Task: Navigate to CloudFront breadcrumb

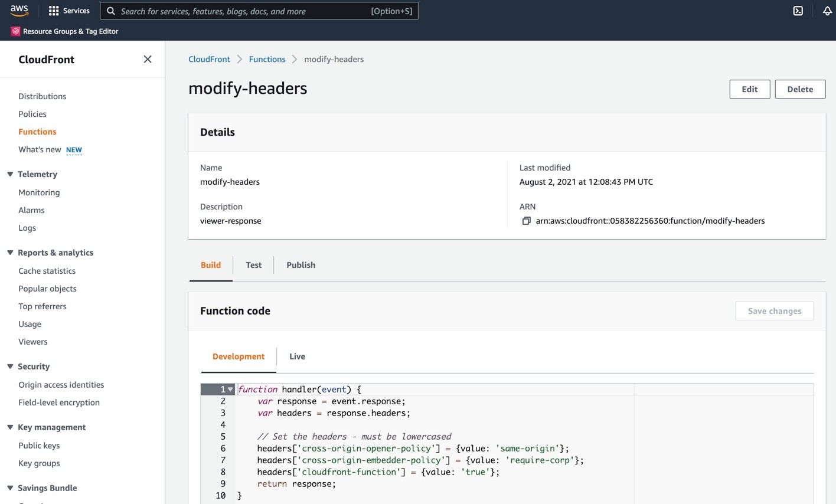Action: [210, 59]
